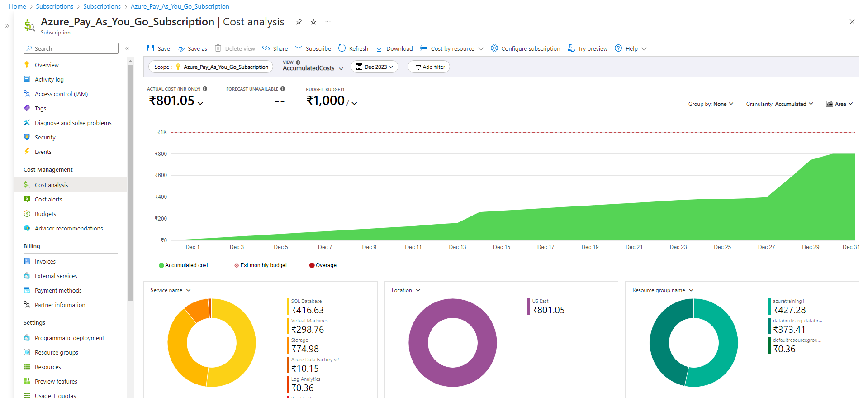Collapse the left navigation menu chevron
868x398 pixels.
click(127, 48)
